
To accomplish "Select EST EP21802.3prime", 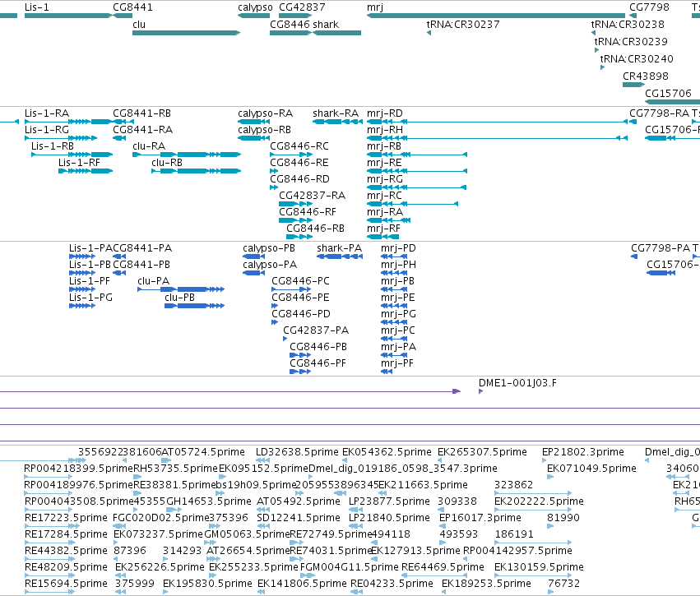I will pyautogui.click(x=545, y=460).
